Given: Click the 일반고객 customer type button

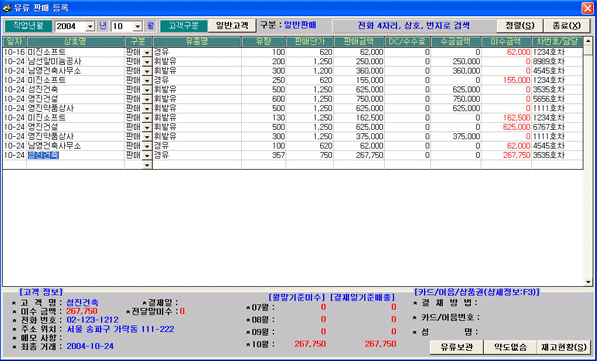Looking at the screenshot, I should click(x=232, y=26).
